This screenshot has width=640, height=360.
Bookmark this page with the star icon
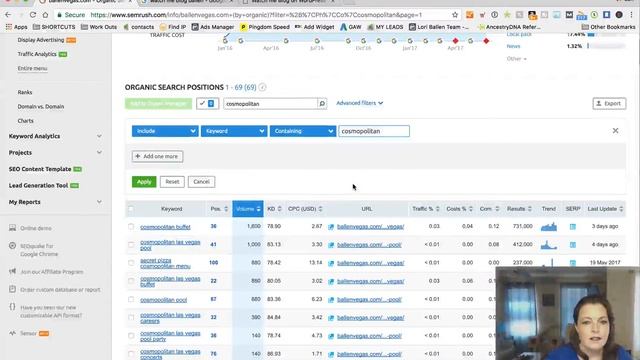pos(455,15)
